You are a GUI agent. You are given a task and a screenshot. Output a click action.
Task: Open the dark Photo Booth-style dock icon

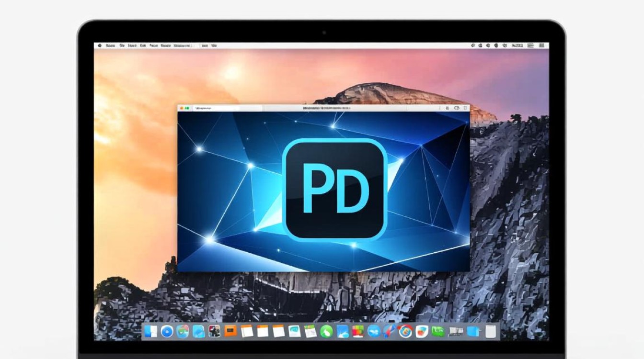click(x=215, y=331)
